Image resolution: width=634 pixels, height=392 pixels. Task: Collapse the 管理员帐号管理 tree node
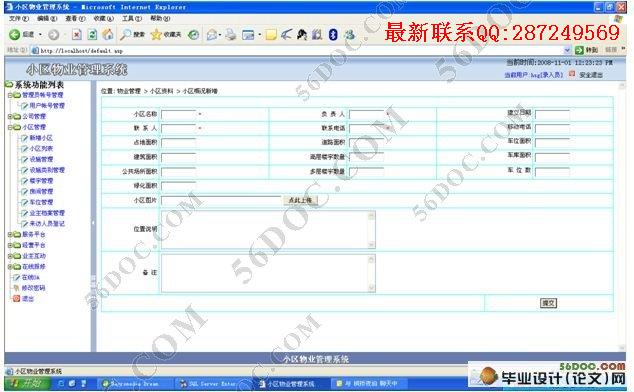click(9, 95)
